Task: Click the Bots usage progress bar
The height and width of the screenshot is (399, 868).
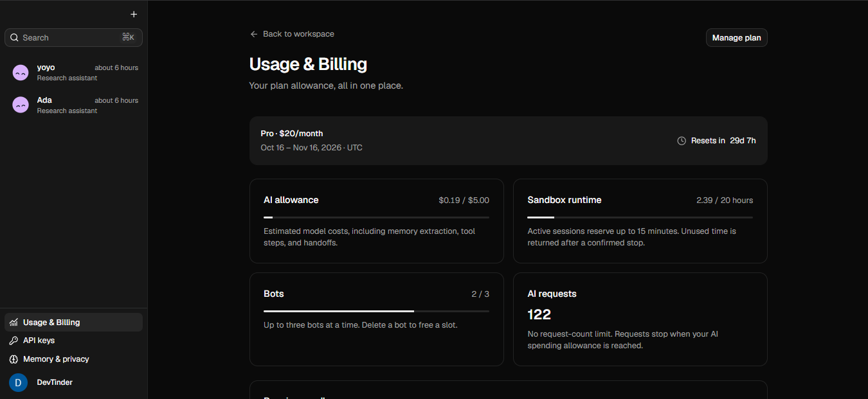Action: [376, 312]
